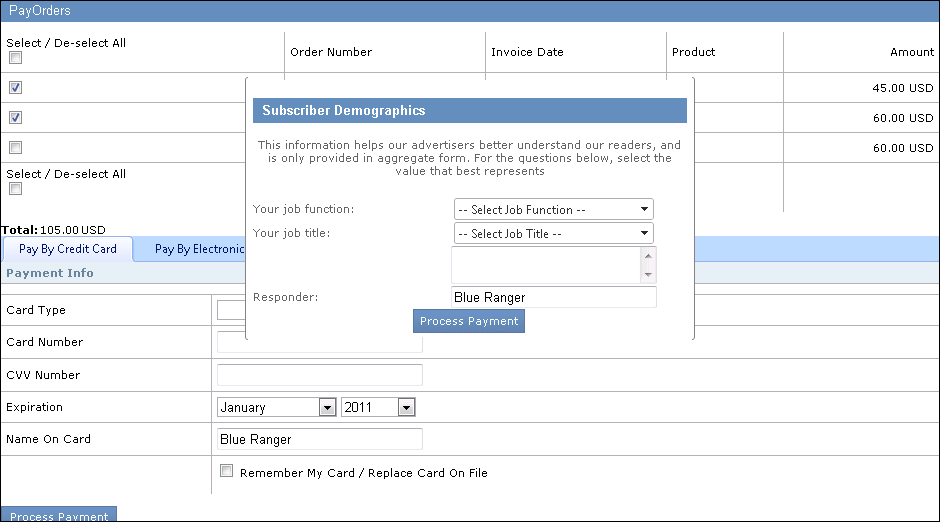Screen dimensions: 940x522
Task: Click the PayOrders header title
Action: (x=40, y=11)
